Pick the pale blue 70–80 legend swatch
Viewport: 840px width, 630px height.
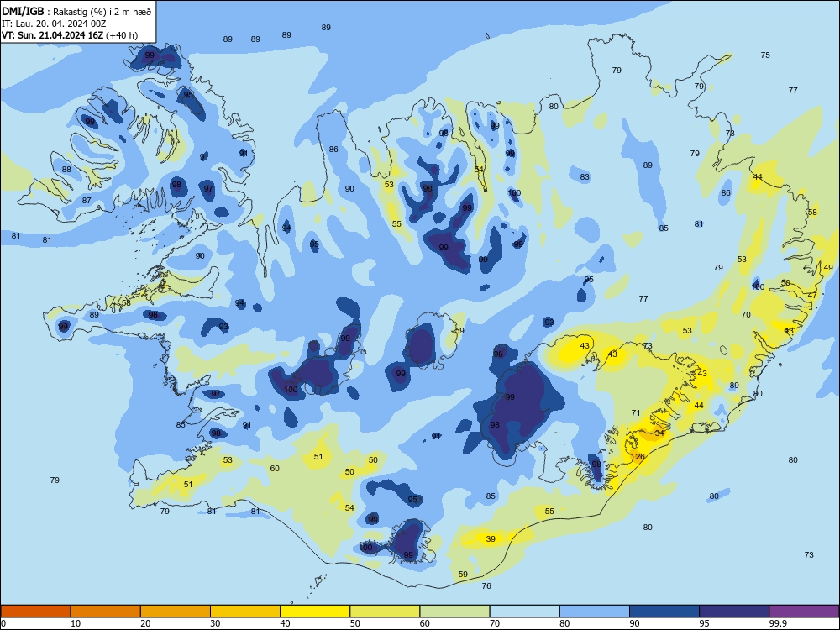[524, 612]
